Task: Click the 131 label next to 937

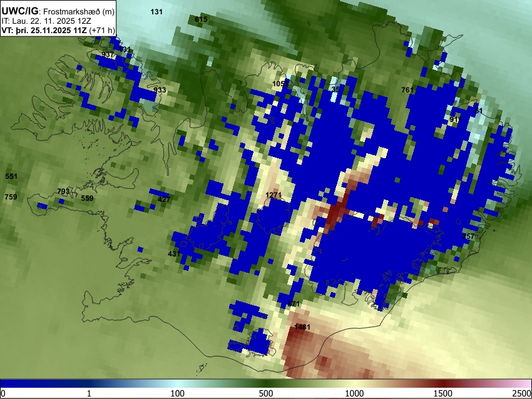Action: click(x=125, y=49)
